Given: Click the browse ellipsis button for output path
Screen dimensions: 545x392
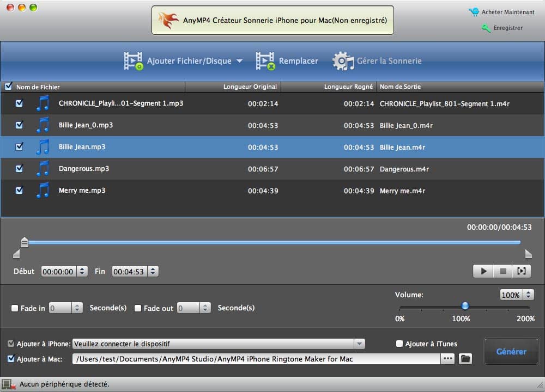Looking at the screenshot, I should pyautogui.click(x=447, y=359).
